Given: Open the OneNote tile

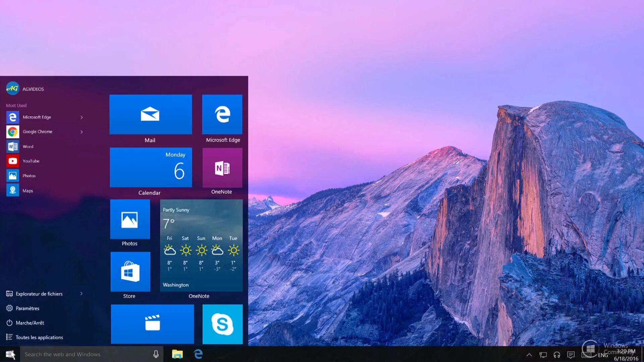Looking at the screenshot, I should pyautogui.click(x=222, y=172).
